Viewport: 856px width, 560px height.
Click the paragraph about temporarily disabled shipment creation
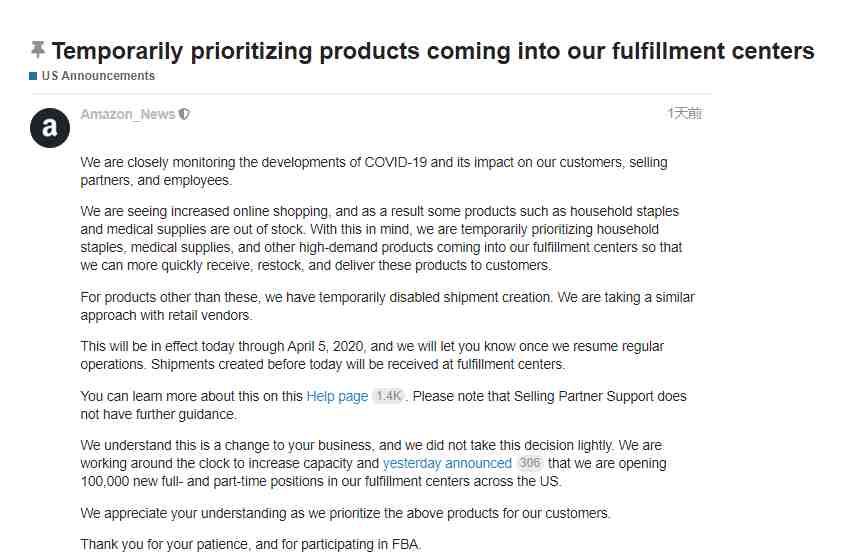pyautogui.click(x=388, y=306)
